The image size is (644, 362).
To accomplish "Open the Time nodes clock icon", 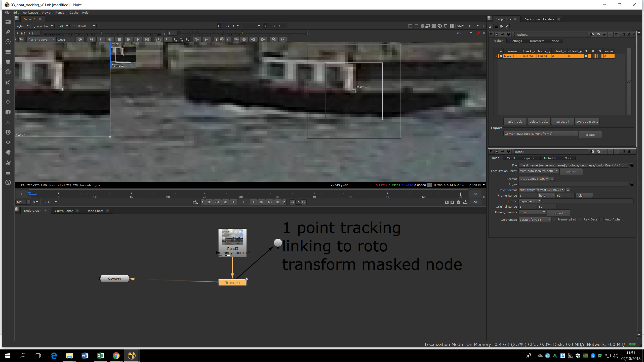I will point(8,42).
